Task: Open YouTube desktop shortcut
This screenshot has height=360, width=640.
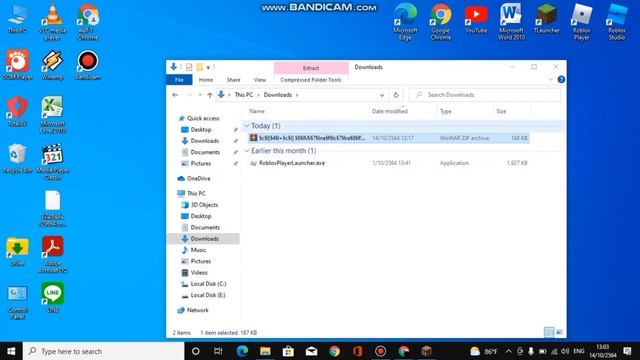Action: 476,19
